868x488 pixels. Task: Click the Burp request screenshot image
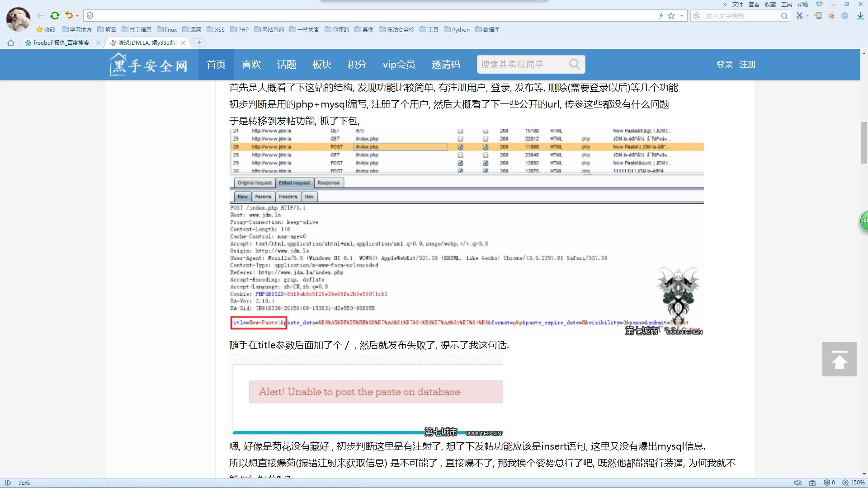point(467,233)
